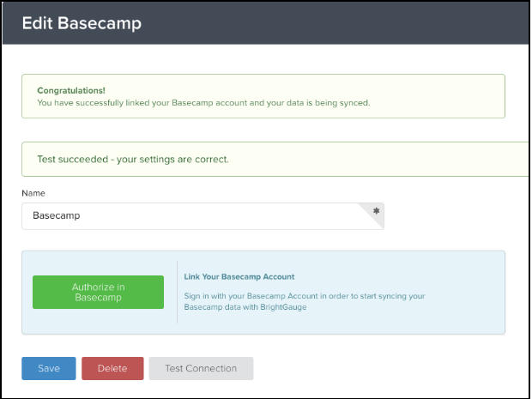Save the Basecamp settings
Viewport: 532px width, 399px height.
pyautogui.click(x=49, y=368)
